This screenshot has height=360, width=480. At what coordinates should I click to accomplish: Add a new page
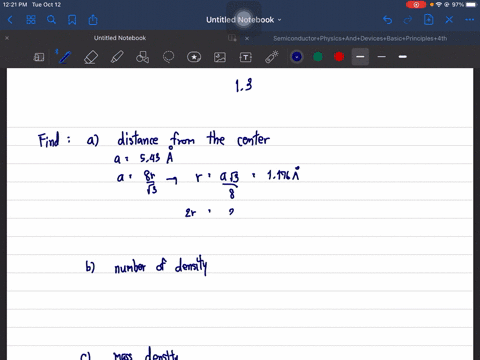(428, 20)
